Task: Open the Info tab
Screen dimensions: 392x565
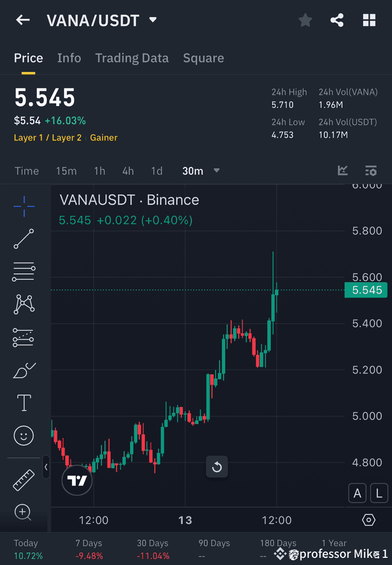Action: coord(69,58)
